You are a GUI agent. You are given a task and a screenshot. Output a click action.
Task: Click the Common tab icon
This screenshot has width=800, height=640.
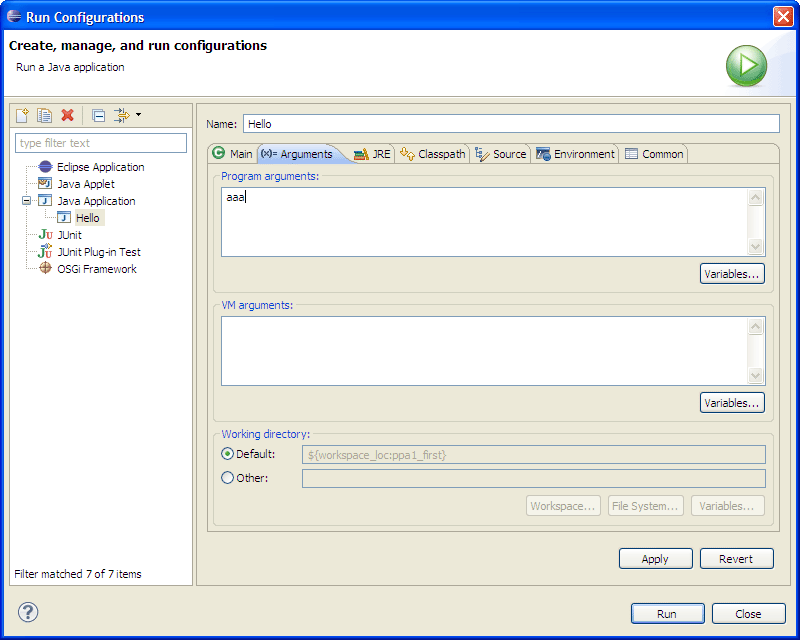[x=631, y=154]
